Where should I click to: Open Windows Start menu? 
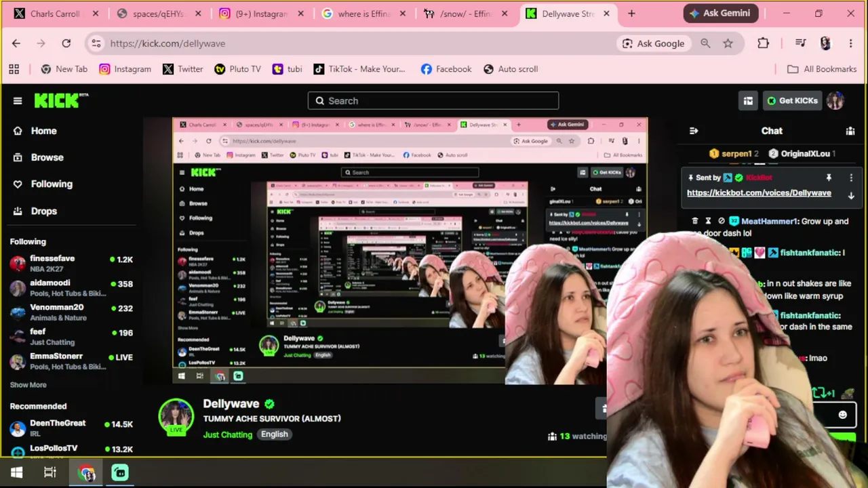point(17,472)
